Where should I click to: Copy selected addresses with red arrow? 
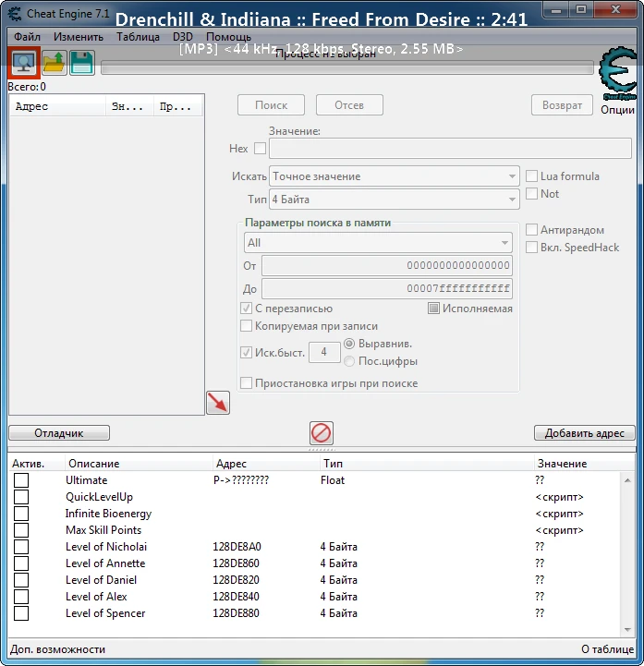tap(218, 403)
